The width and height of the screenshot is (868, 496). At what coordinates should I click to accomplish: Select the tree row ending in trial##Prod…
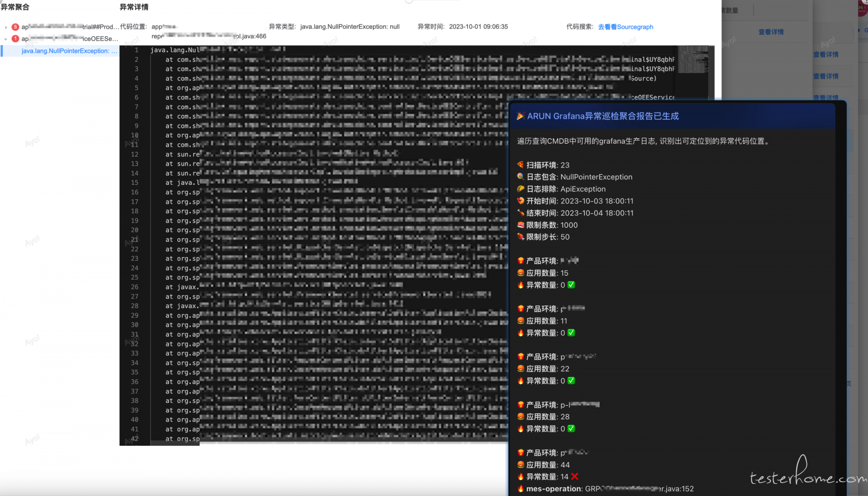click(60, 27)
